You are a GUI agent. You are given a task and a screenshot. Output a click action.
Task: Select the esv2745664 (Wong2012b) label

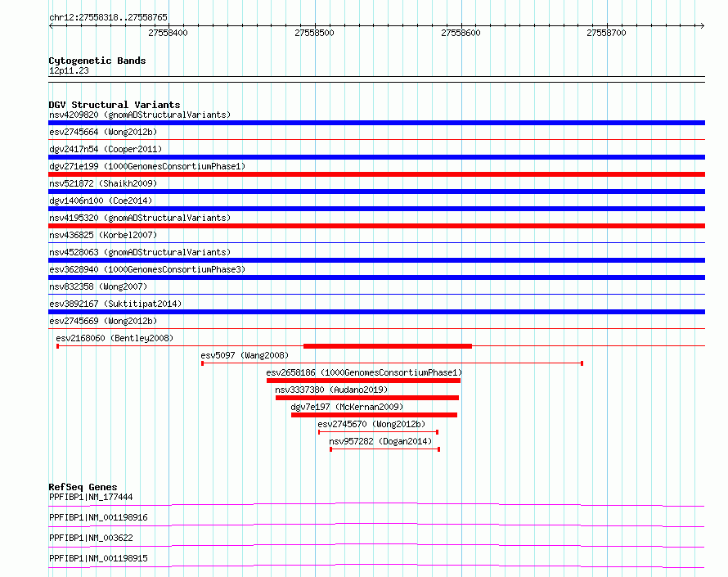tap(103, 132)
